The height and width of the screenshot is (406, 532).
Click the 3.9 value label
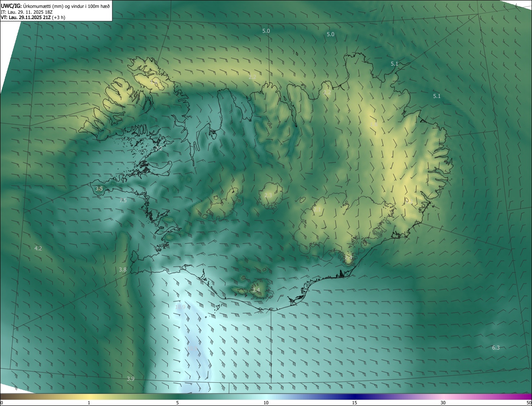[x=131, y=379]
